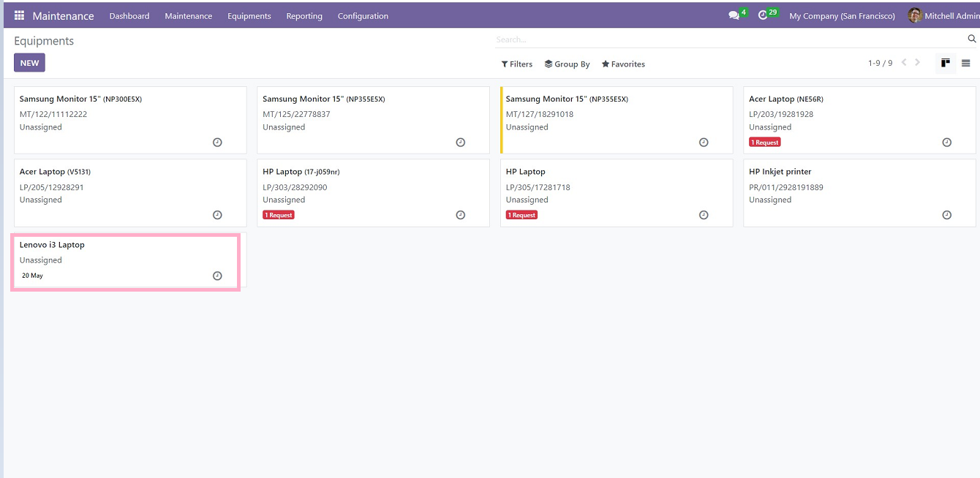Screen dimensions: 980x478
Task: Click the search magnifier icon
Action: click(972, 39)
